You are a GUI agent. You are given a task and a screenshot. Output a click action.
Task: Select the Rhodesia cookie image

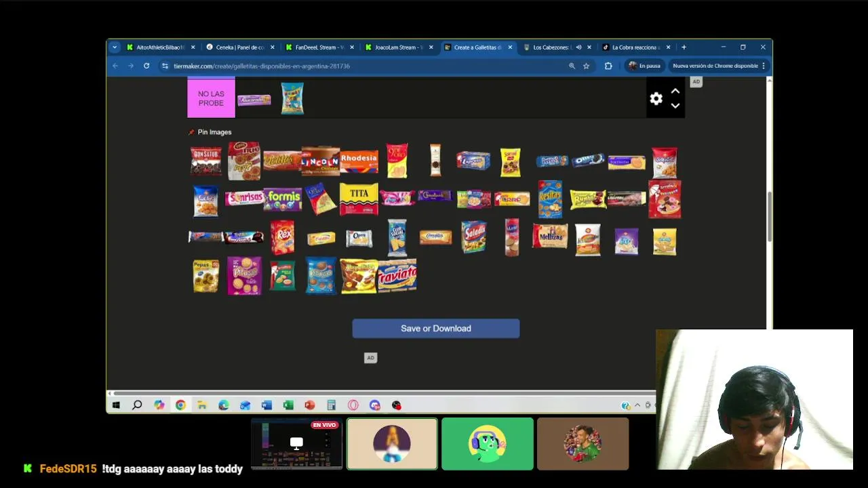point(359,161)
